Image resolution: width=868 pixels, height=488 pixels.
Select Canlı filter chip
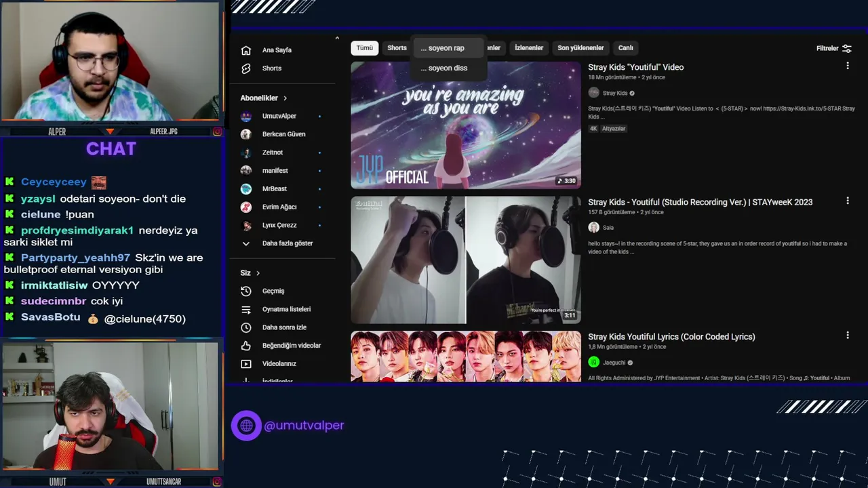pyautogui.click(x=625, y=48)
